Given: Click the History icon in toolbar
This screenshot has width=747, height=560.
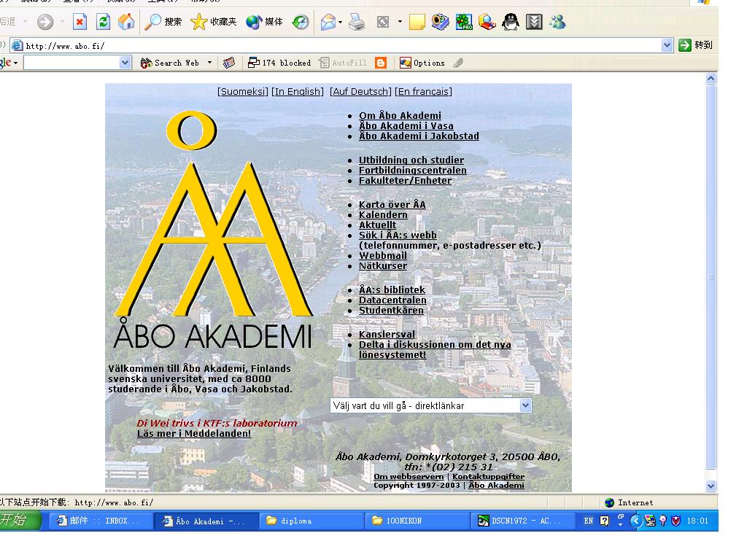Looking at the screenshot, I should click(x=301, y=23).
